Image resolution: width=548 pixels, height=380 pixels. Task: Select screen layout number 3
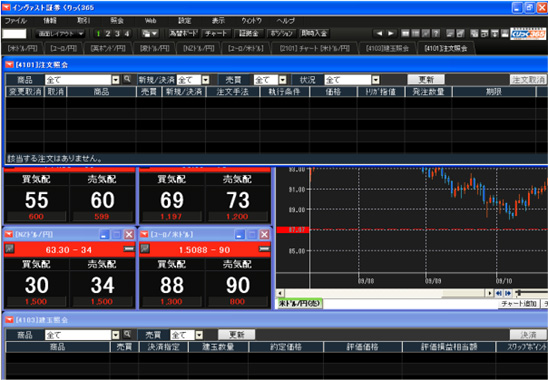pos(117,34)
